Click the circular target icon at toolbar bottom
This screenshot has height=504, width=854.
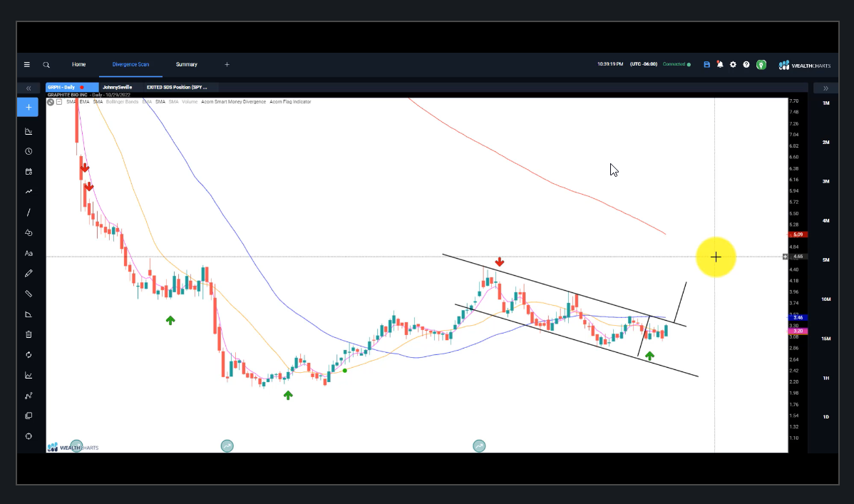(29, 436)
